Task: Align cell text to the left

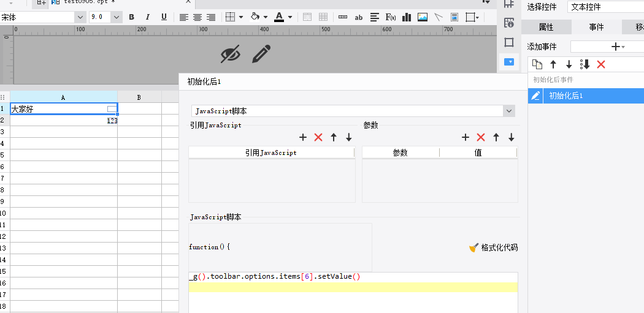Action: (x=183, y=17)
